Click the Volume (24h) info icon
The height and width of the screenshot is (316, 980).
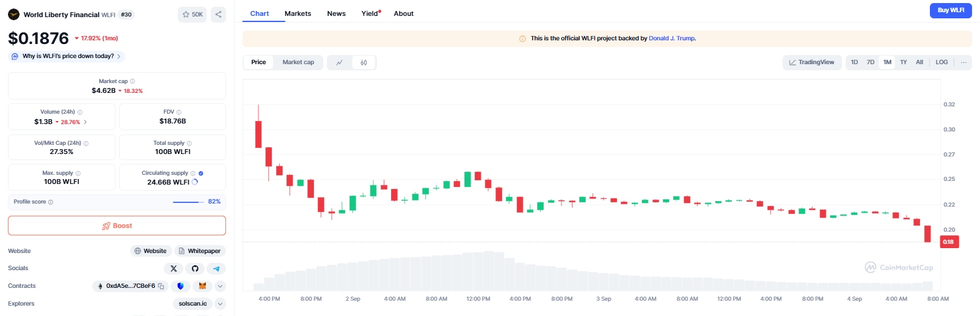point(80,112)
